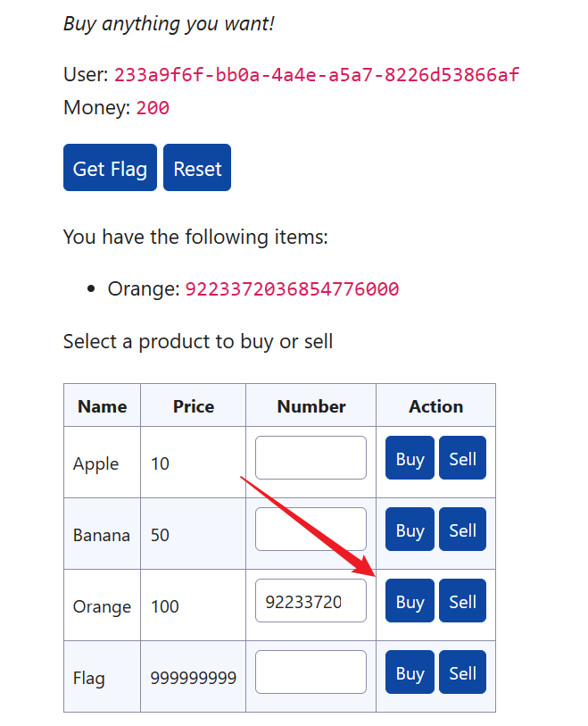Click the Orange item quantity value

click(292, 289)
